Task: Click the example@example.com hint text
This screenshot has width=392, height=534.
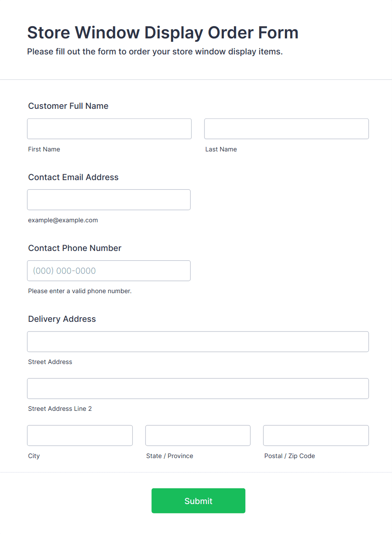Action: (63, 220)
